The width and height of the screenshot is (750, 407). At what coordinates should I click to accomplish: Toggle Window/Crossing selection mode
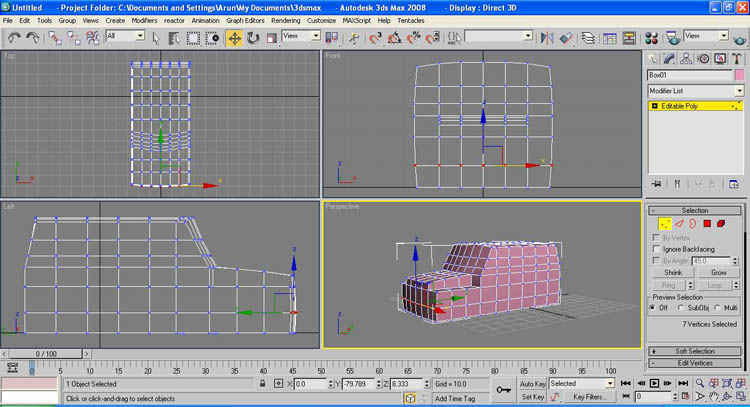point(211,38)
